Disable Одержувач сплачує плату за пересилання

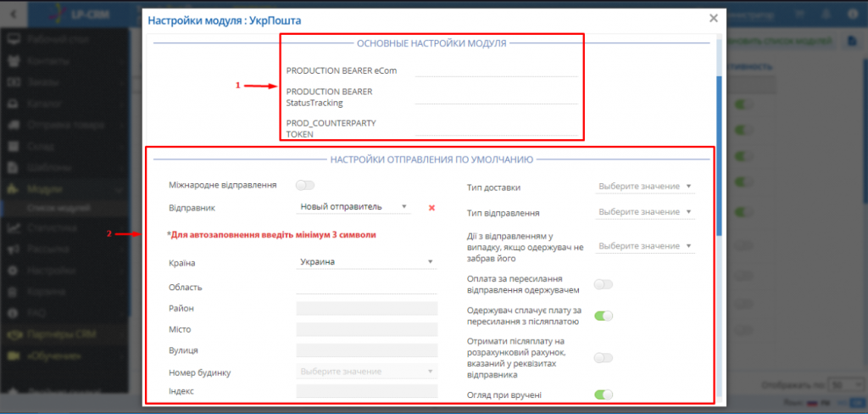(x=604, y=316)
